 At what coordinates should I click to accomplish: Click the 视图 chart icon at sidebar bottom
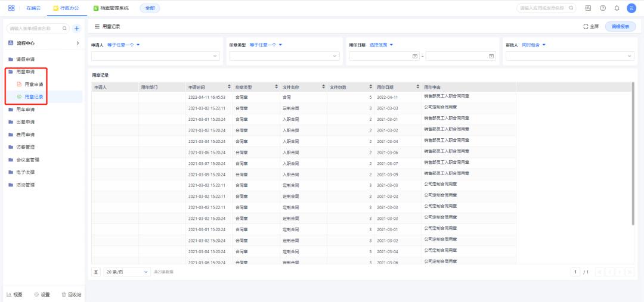click(8, 295)
